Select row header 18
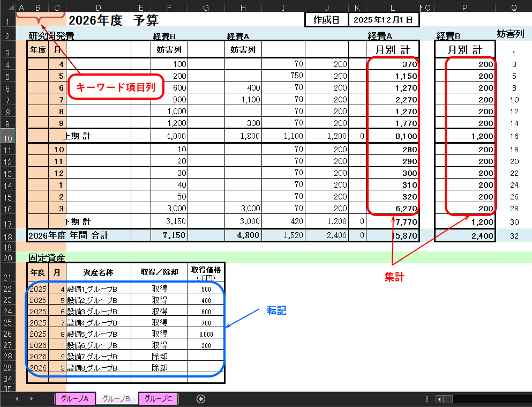This screenshot has height=407, width=532. [x=8, y=235]
